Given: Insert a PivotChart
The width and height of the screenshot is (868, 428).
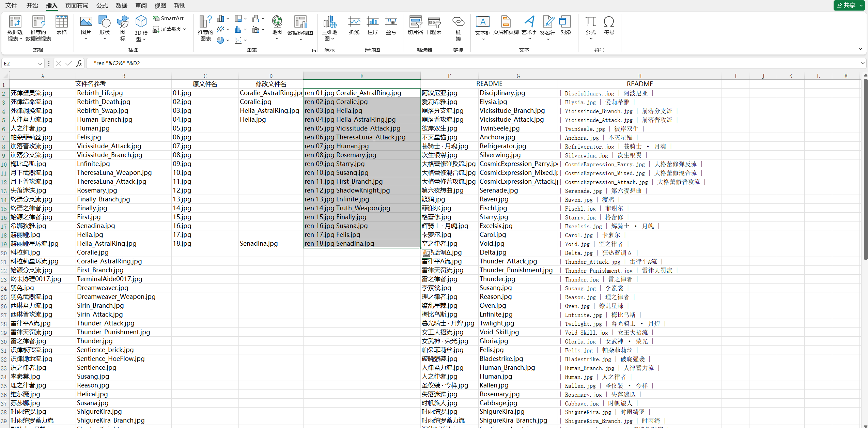Looking at the screenshot, I should (300, 28).
